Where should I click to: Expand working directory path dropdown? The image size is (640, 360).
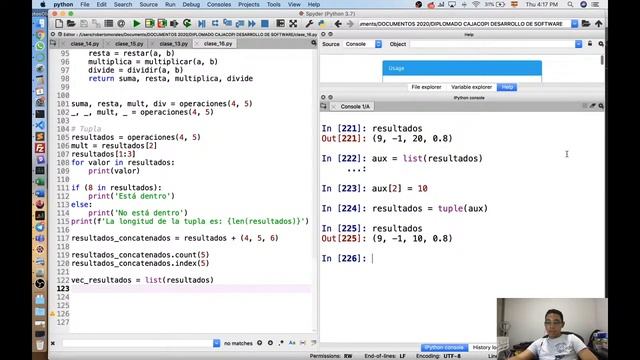coord(574,24)
